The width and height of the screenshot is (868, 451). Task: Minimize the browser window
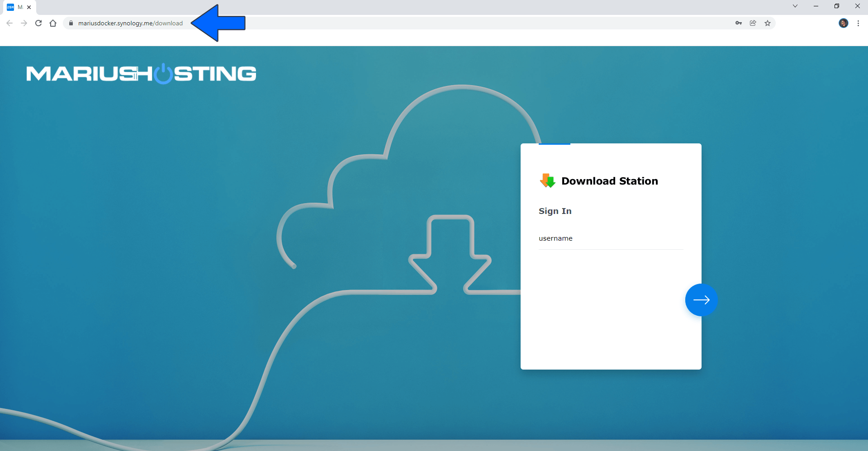click(816, 6)
